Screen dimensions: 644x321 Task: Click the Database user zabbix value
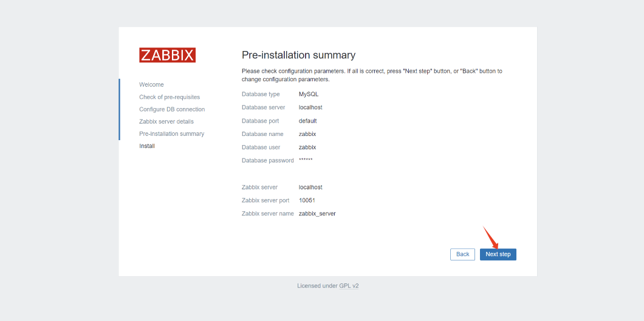(307, 147)
